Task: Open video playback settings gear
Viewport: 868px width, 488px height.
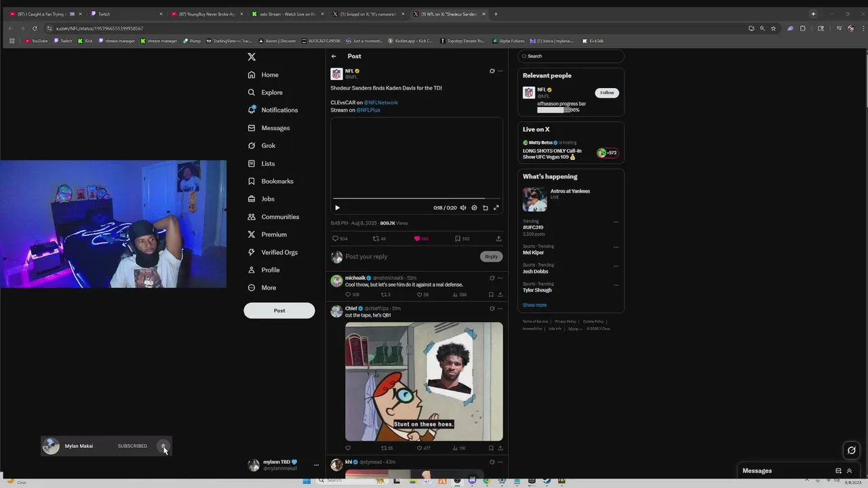Action: [x=474, y=208]
